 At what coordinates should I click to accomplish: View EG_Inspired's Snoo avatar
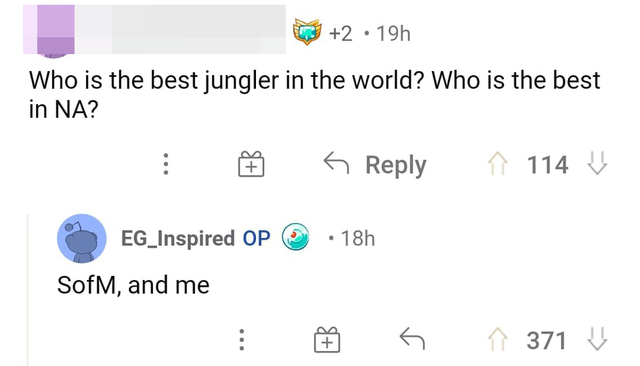point(82,238)
